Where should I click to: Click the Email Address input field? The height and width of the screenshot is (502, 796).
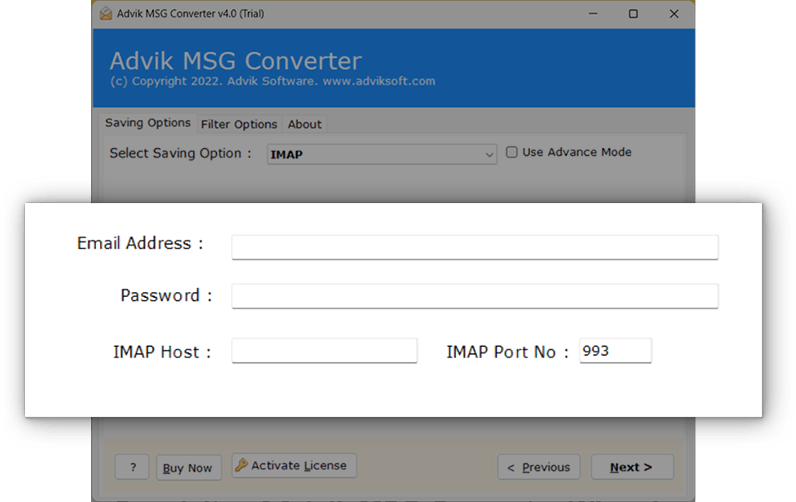pyautogui.click(x=475, y=247)
